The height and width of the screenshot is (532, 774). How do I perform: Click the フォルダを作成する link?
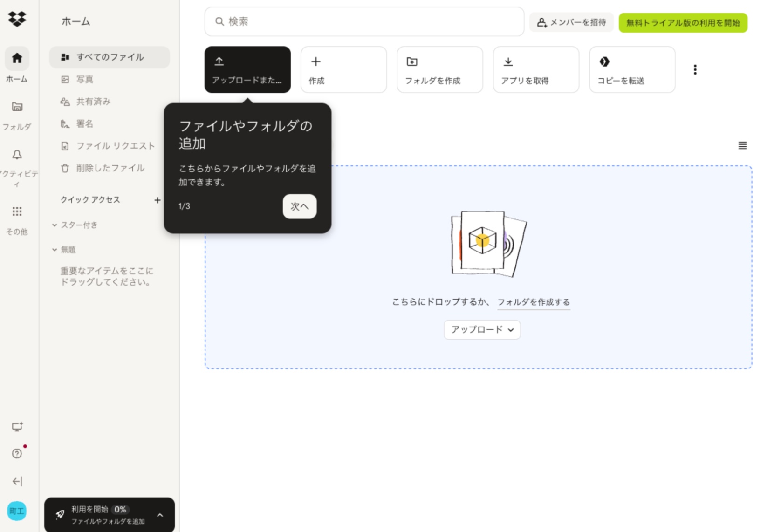pos(534,302)
